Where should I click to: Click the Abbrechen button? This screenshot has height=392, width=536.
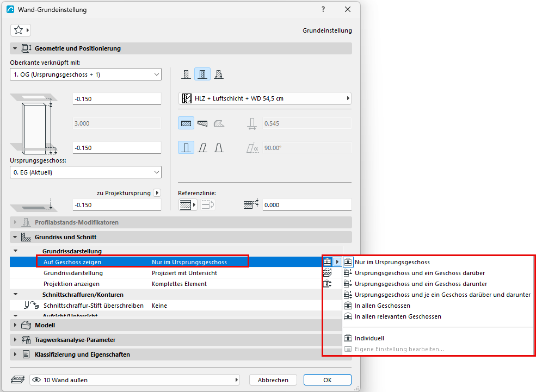tap(273, 379)
